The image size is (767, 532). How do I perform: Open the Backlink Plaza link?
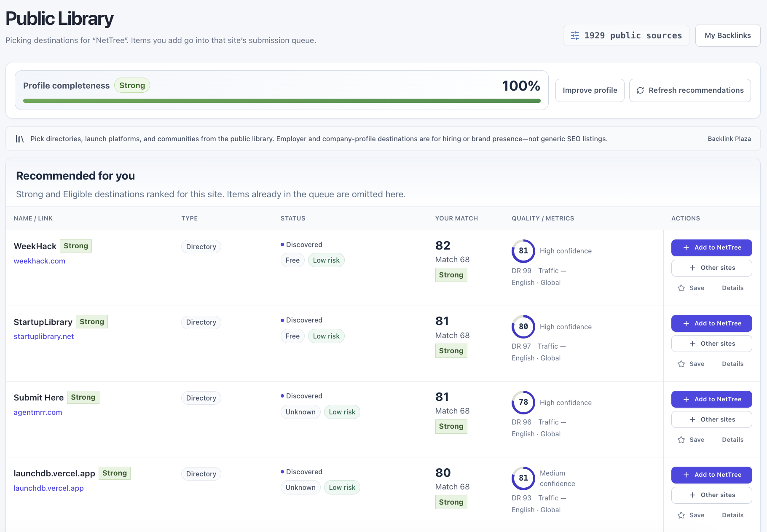[729, 139]
